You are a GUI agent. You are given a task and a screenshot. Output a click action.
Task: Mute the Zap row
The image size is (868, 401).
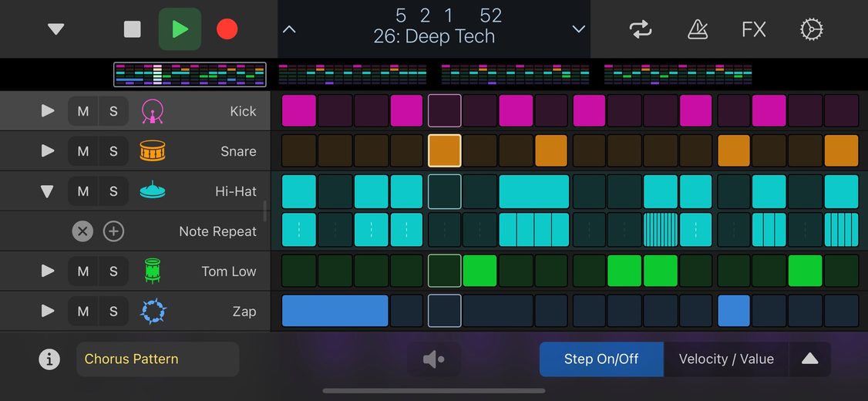(83, 312)
